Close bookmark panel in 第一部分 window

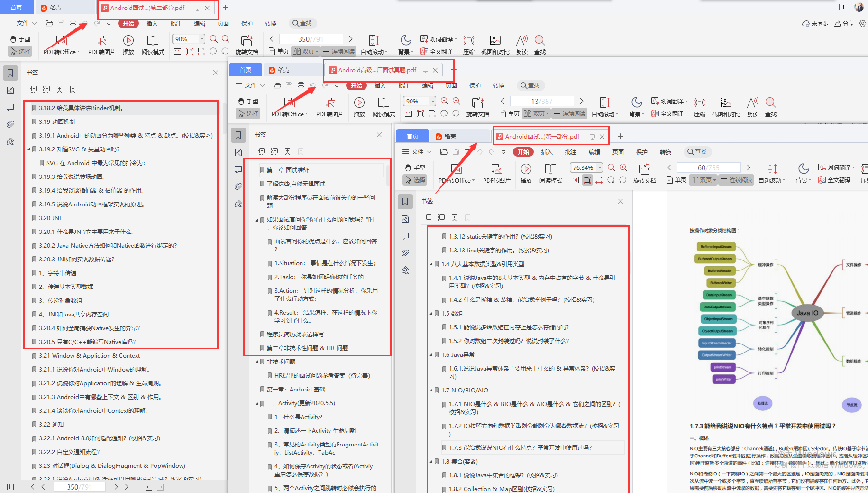[620, 201]
